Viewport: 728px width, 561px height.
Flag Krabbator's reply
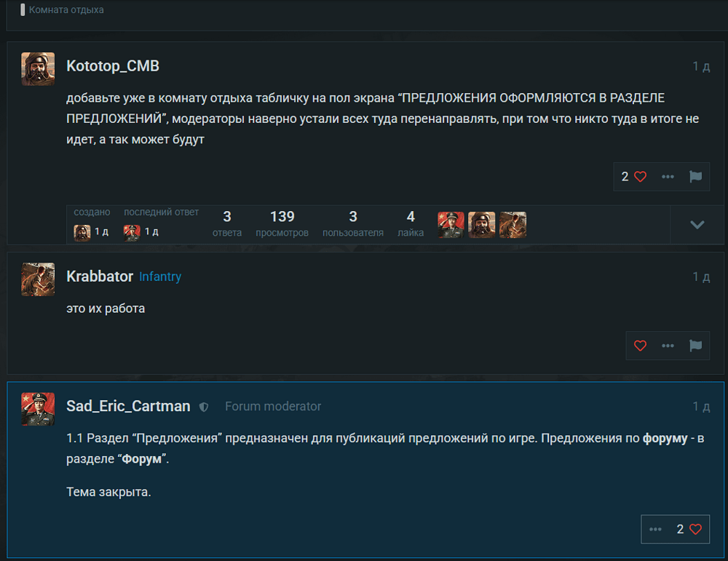pyautogui.click(x=695, y=346)
